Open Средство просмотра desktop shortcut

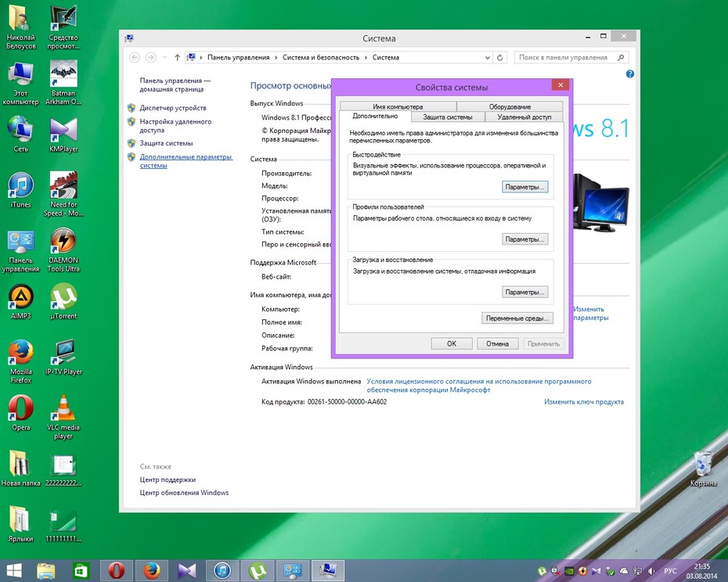pos(63,28)
